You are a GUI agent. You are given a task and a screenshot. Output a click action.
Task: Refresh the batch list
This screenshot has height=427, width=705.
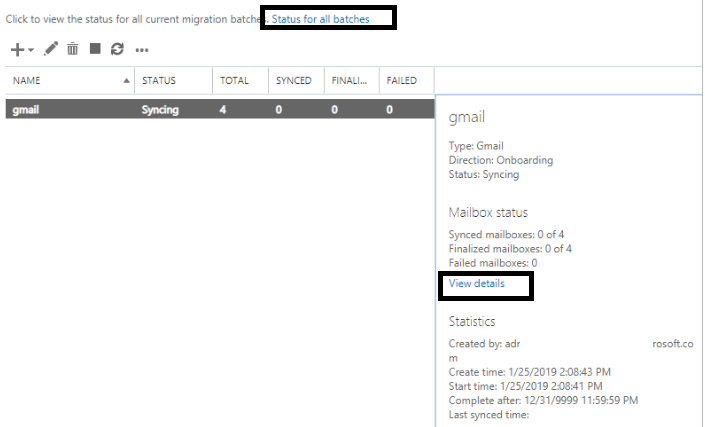click(x=117, y=49)
